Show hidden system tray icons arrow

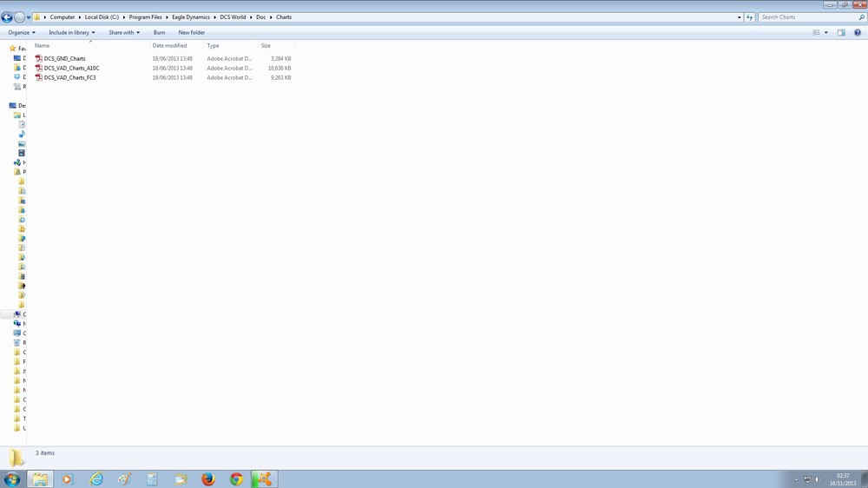[x=796, y=479]
